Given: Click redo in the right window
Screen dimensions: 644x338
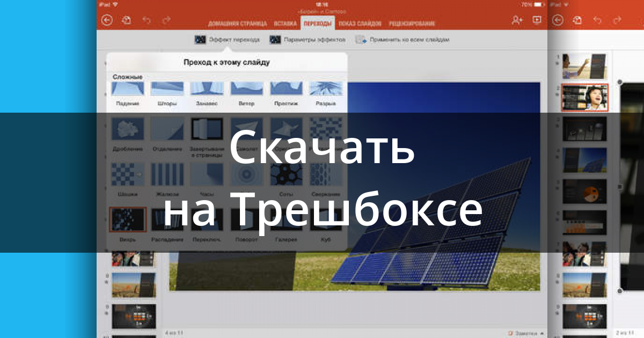Looking at the screenshot, I should click(618, 20).
